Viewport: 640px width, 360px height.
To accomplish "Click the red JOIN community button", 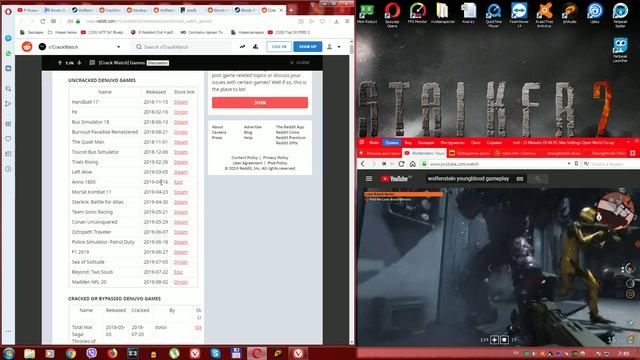I will click(x=260, y=102).
